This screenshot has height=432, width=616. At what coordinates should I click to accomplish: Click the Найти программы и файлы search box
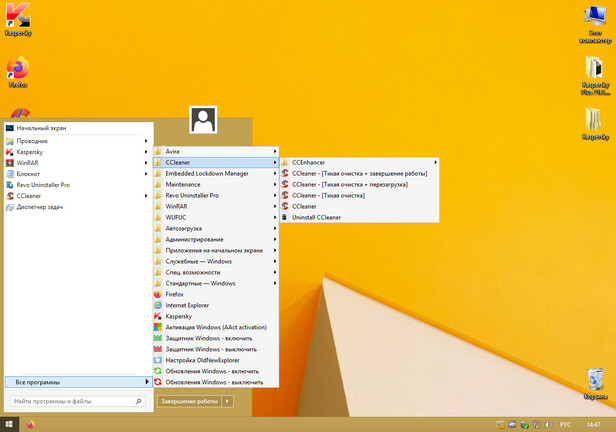(x=77, y=401)
